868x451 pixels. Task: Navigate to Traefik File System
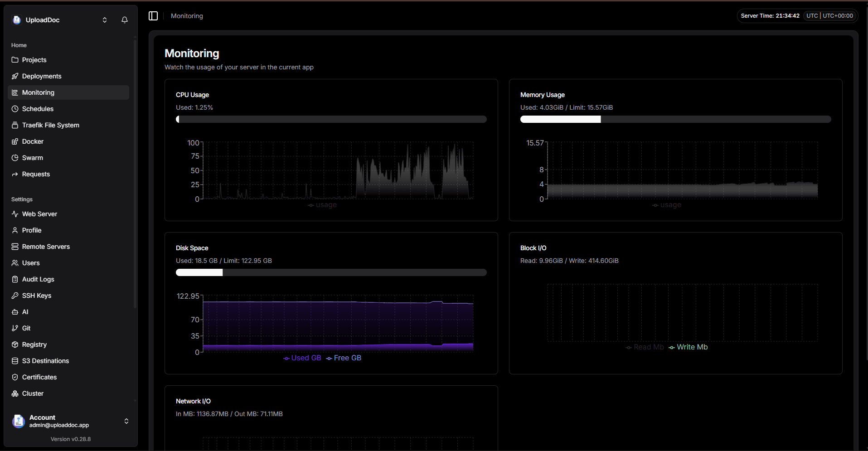[x=68, y=125]
